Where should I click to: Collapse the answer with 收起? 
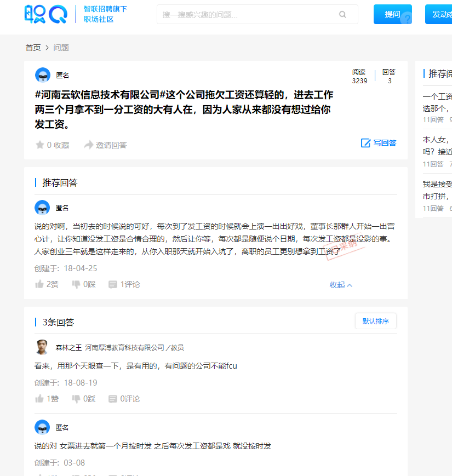341,285
